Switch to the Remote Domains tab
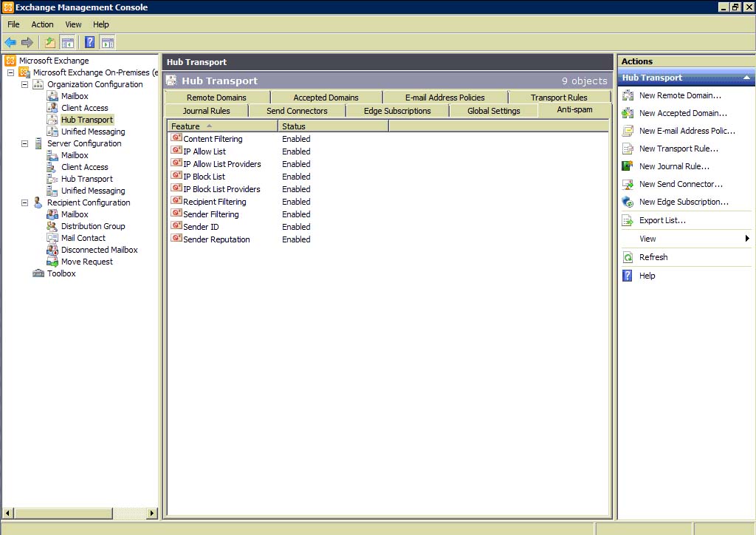Screen dimensions: 756x535 216,98
